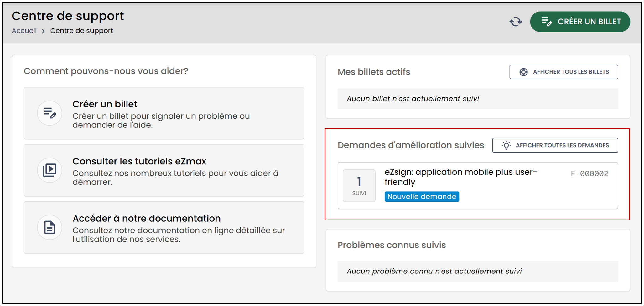Screen dimensions: 644x306
Task: Click the tutorials video play icon
Action: coord(49,170)
